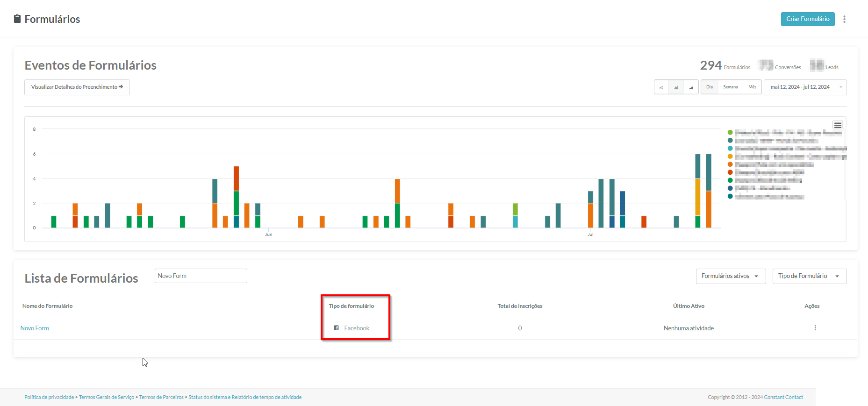Click the clipboard icon beside Formulários title

pos(17,19)
